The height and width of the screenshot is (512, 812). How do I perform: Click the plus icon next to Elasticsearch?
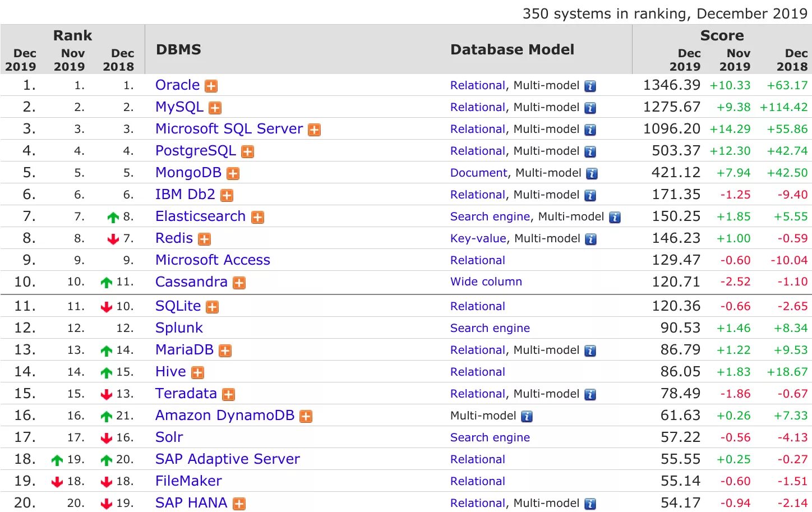coord(258,218)
